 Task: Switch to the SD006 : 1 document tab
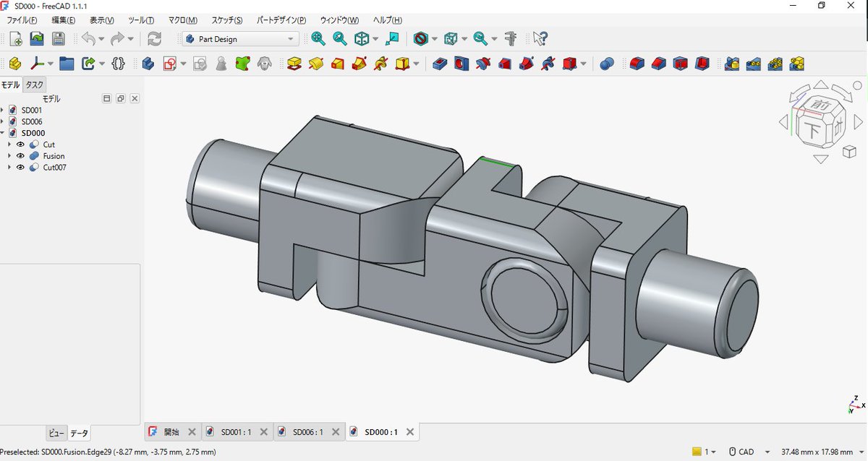(x=308, y=432)
